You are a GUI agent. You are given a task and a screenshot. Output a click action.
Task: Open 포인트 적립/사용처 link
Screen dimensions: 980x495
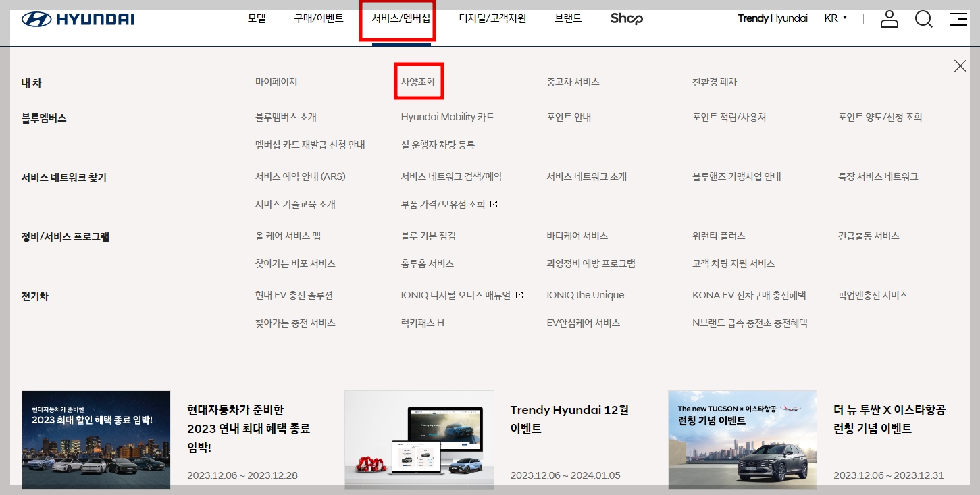[x=729, y=117]
